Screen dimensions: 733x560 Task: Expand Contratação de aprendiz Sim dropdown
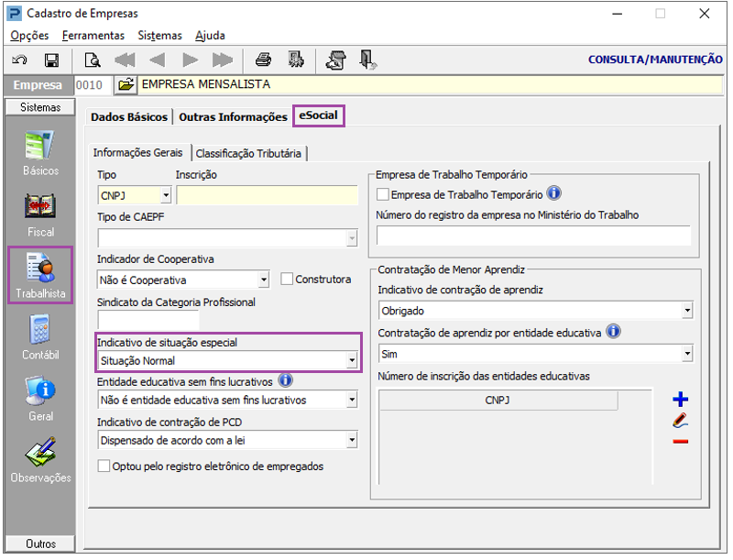[x=687, y=354]
